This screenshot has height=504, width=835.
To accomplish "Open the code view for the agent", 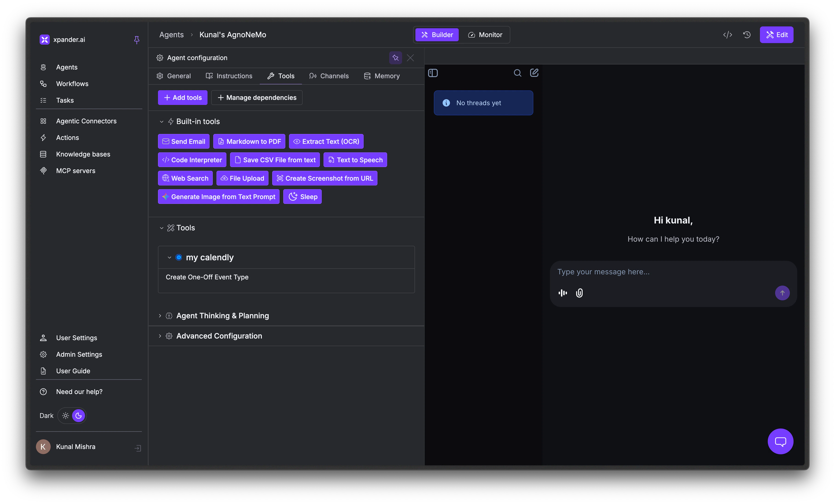I will (727, 35).
